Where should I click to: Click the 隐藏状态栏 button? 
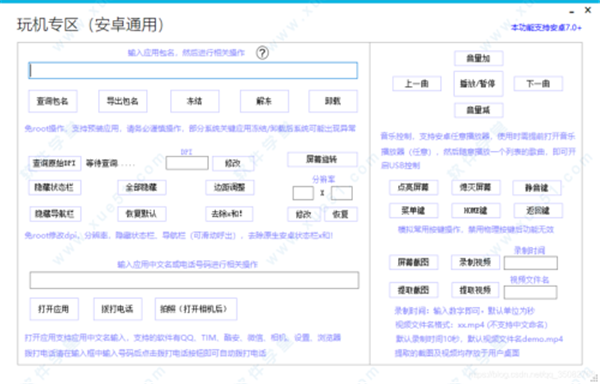tap(55, 187)
